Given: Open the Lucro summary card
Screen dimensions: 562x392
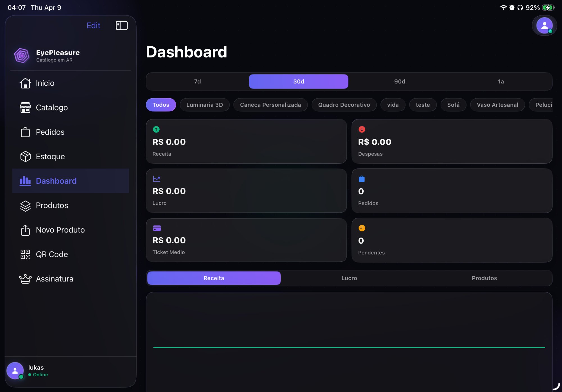Looking at the screenshot, I should (246, 191).
